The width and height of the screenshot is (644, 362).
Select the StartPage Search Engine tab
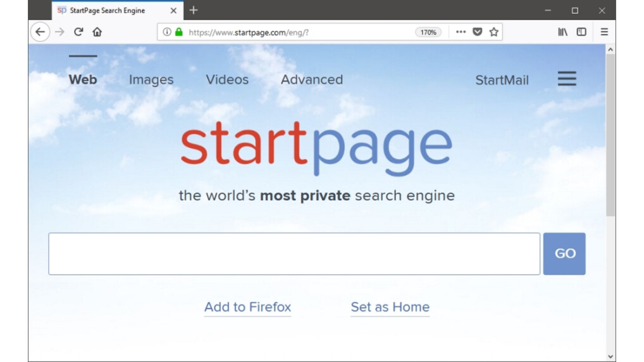118,11
